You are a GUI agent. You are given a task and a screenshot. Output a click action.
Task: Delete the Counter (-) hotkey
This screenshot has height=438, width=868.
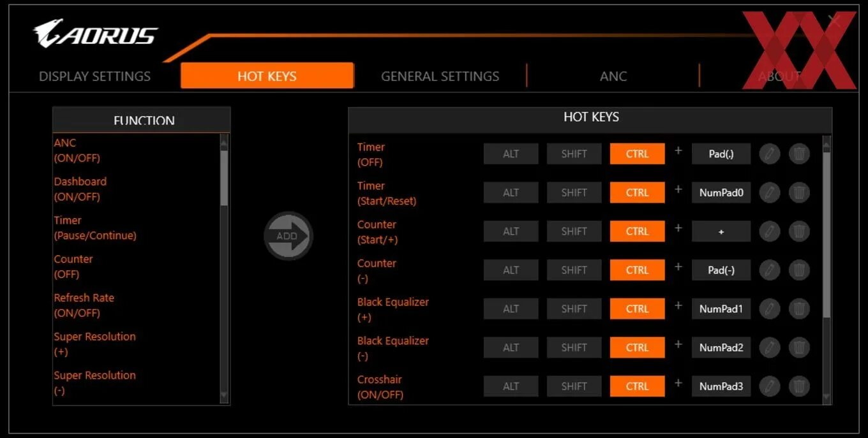click(799, 270)
